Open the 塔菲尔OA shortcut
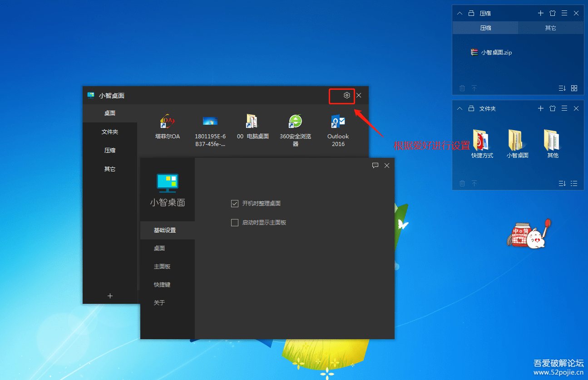 click(x=168, y=127)
